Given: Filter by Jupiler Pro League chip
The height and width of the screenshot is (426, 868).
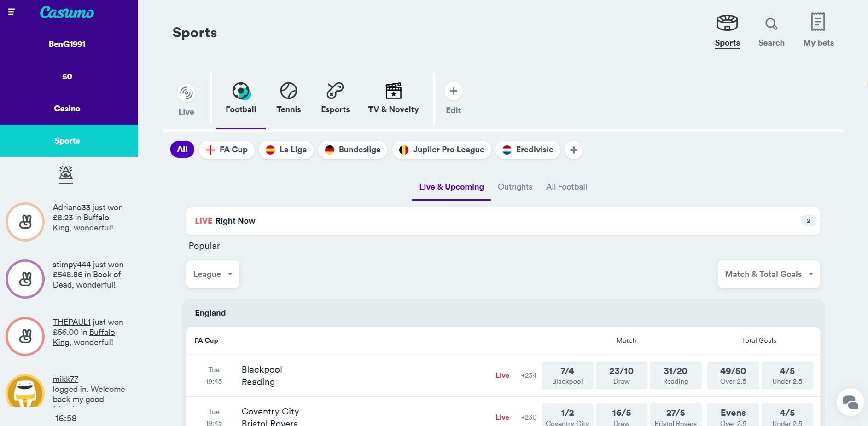Looking at the screenshot, I should [442, 150].
